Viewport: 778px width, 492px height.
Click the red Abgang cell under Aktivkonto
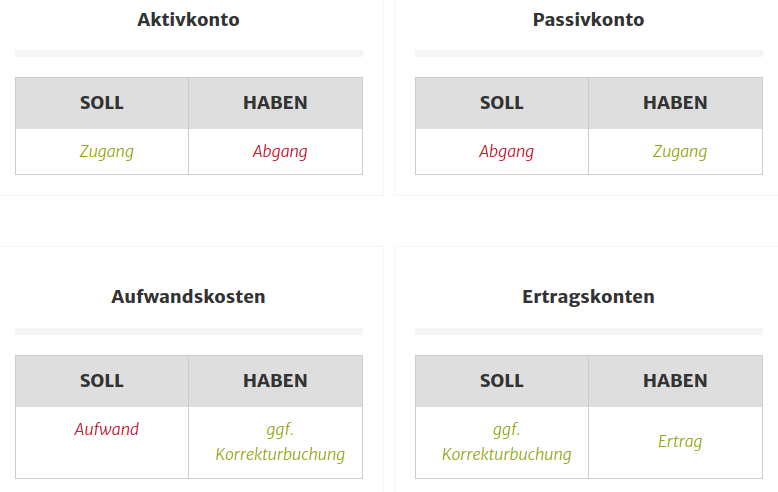280,152
